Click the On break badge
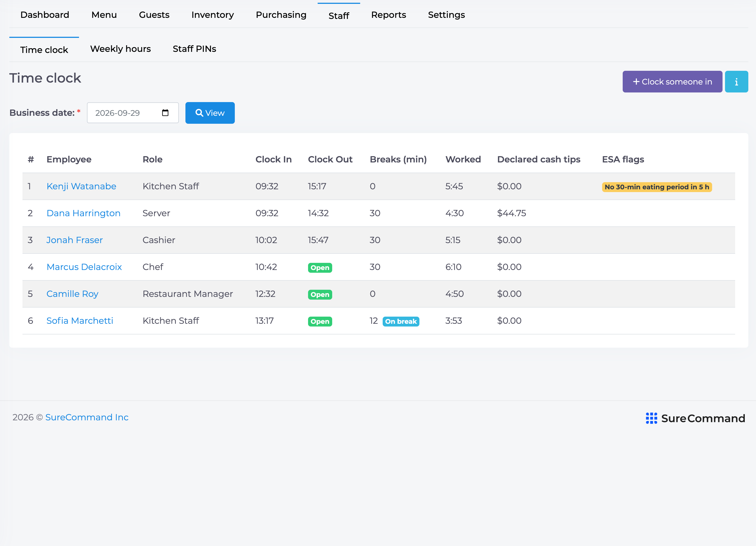Image resolution: width=756 pixels, height=546 pixels. (x=401, y=321)
